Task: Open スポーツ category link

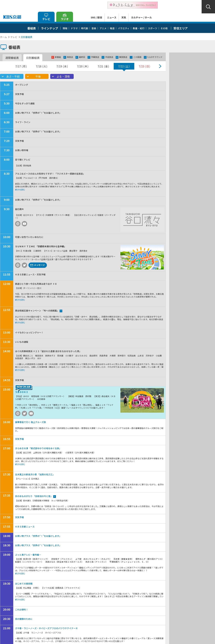Action: point(152,28)
